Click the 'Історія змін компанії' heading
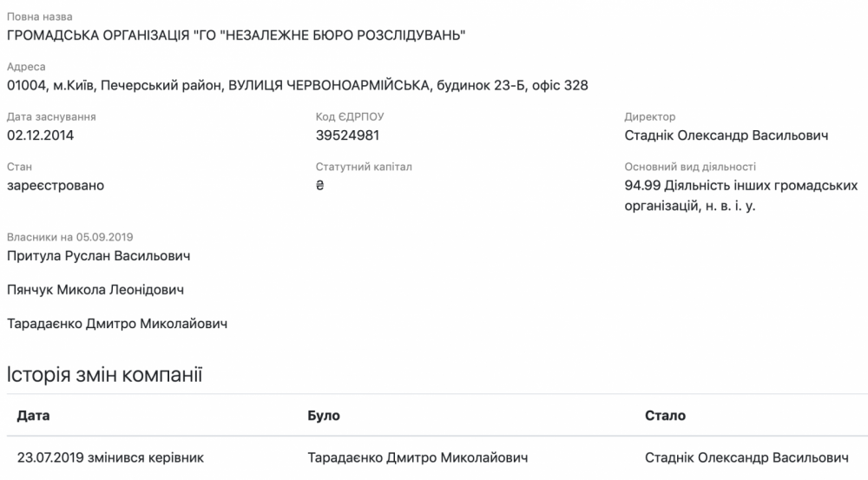 click(103, 374)
